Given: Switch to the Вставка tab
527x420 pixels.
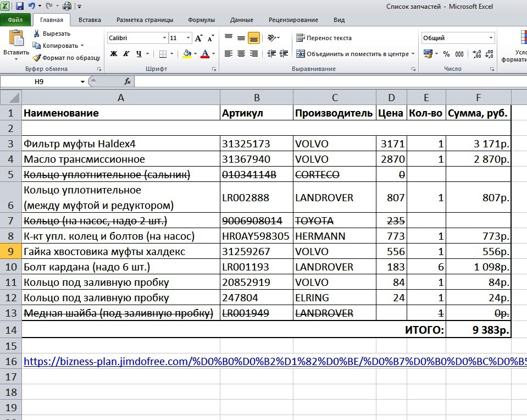Looking at the screenshot, I should point(90,20).
